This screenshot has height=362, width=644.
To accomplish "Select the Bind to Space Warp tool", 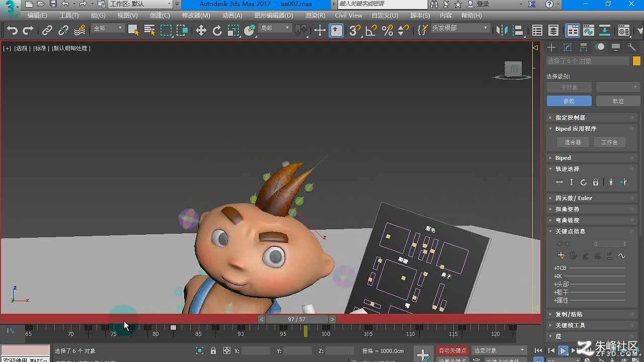I will (x=79, y=31).
